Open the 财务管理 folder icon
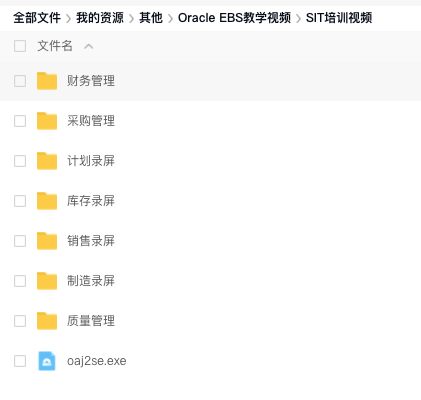 point(47,81)
